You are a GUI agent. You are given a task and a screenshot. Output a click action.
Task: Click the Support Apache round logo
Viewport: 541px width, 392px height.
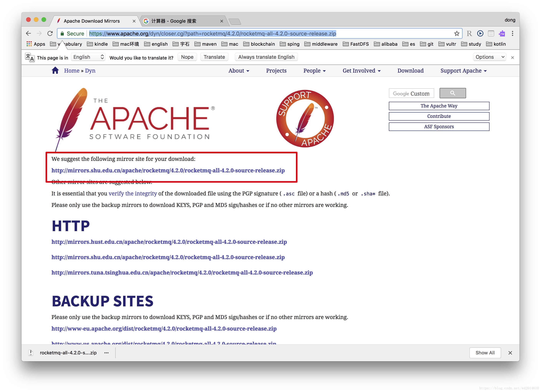[x=305, y=119]
